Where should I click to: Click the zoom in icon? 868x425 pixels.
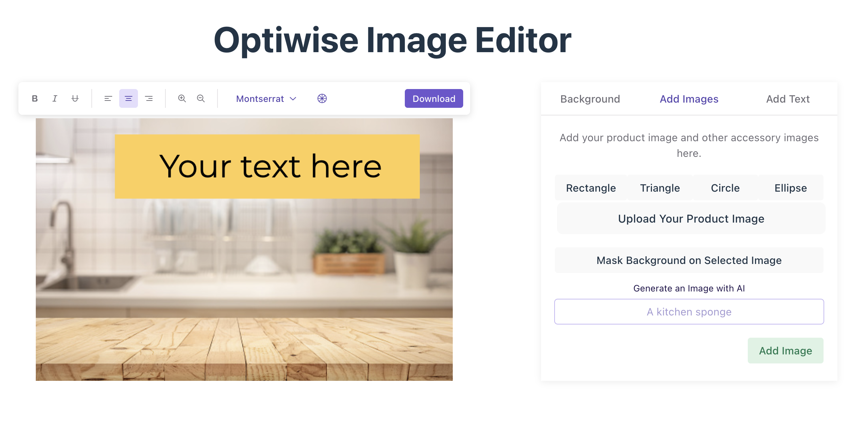(182, 99)
